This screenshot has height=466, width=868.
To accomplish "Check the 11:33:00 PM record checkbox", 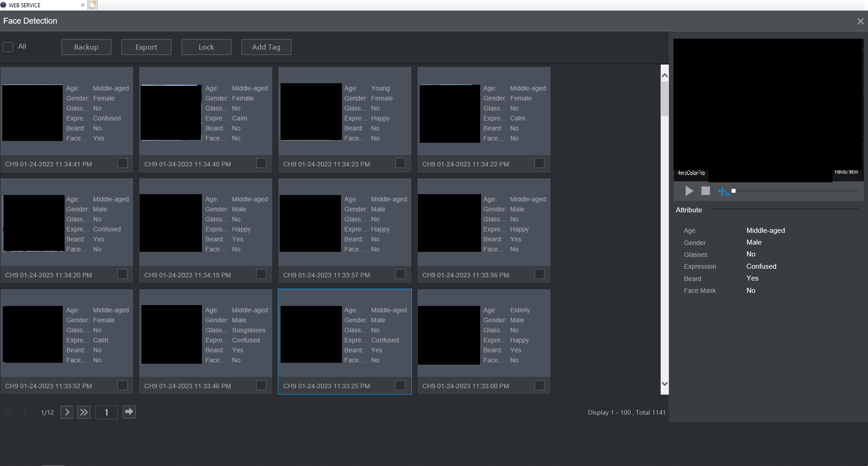I will (539, 385).
